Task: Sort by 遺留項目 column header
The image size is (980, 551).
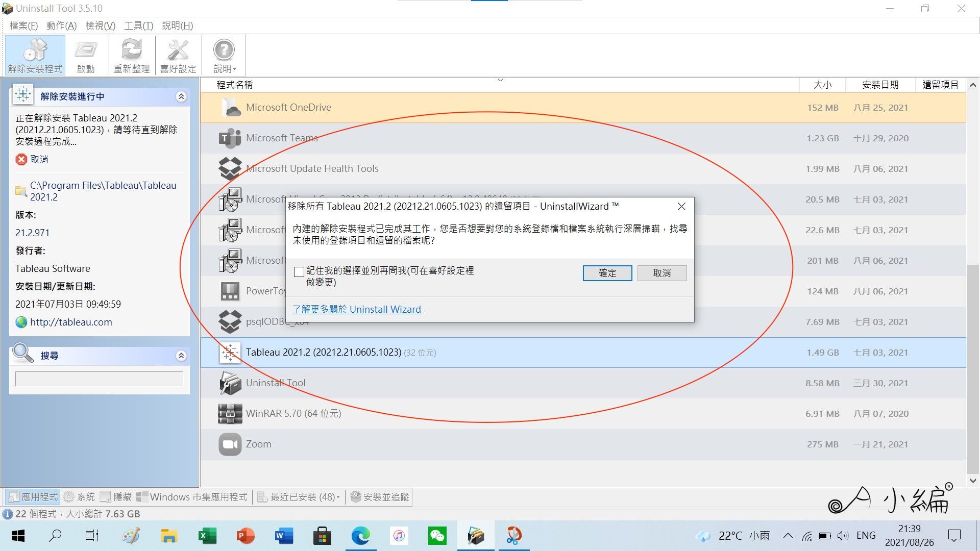Action: point(941,85)
